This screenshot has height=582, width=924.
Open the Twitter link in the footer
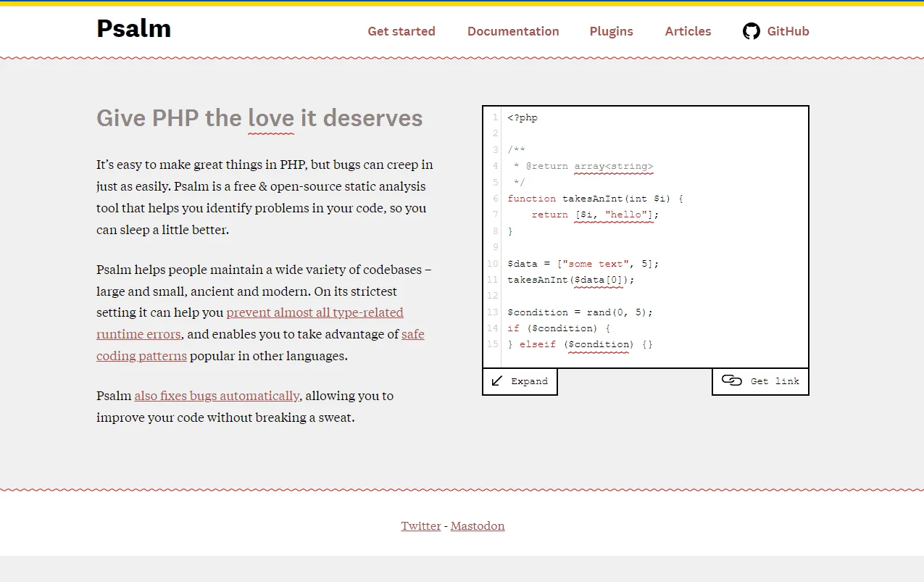pyautogui.click(x=420, y=525)
